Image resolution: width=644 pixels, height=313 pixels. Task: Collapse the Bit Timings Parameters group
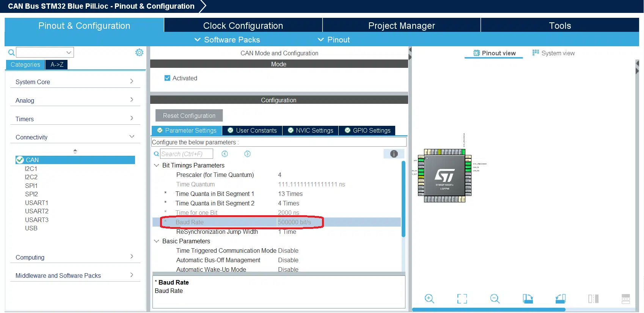[156, 166]
